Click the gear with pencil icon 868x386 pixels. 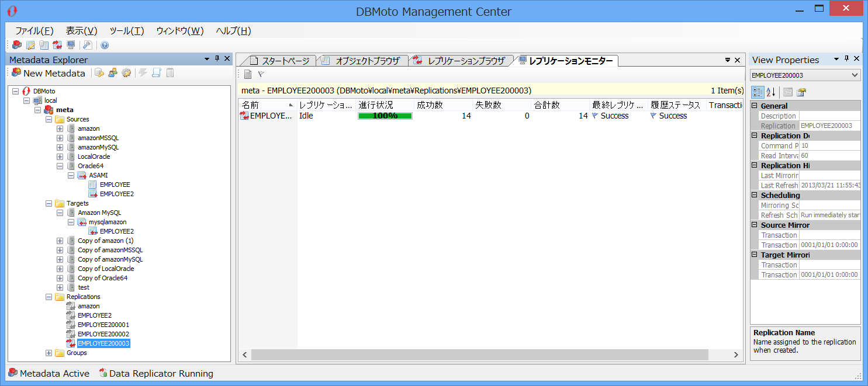click(126, 73)
